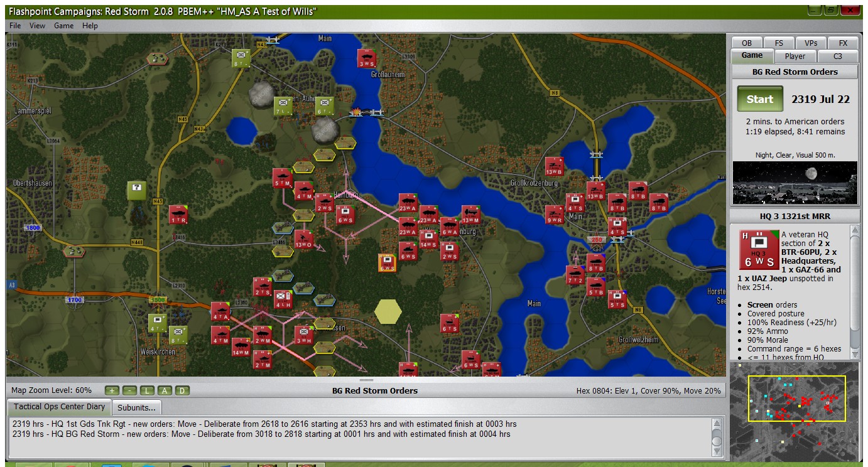Click the diary entry for HQ BG Red Storm
868x467 pixels.
point(261,434)
